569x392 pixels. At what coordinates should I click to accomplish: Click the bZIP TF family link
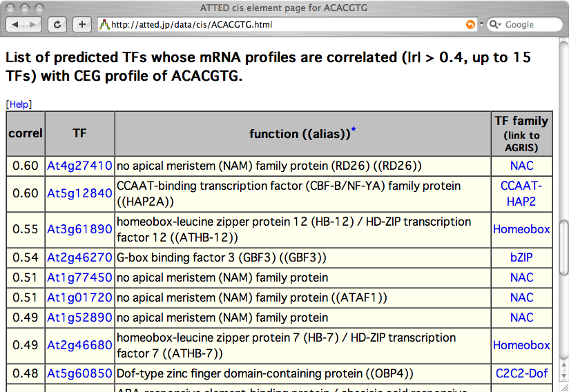pyautogui.click(x=521, y=257)
